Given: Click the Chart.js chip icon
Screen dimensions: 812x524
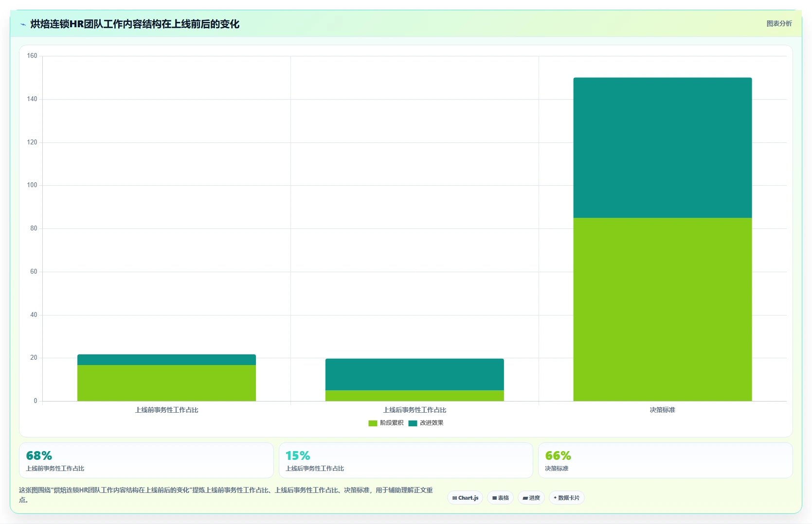Looking at the screenshot, I should point(454,498).
